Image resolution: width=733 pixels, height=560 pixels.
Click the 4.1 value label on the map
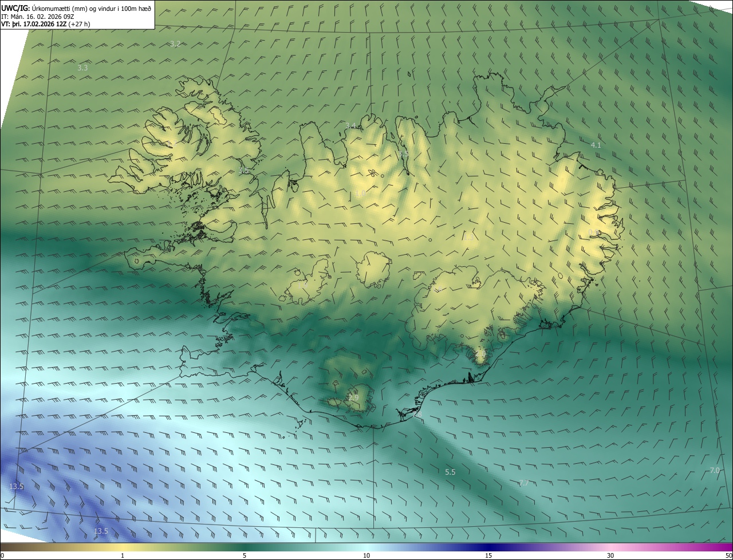tap(596, 145)
